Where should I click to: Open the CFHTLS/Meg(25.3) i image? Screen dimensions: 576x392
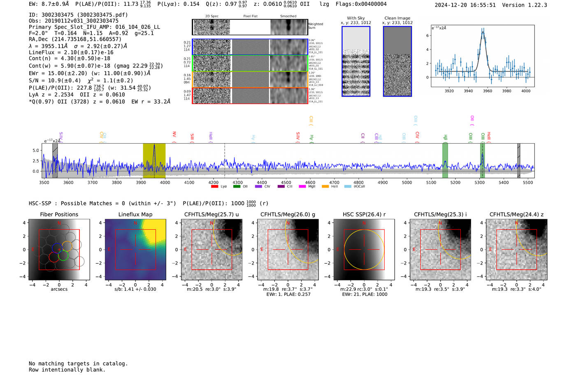440,249
